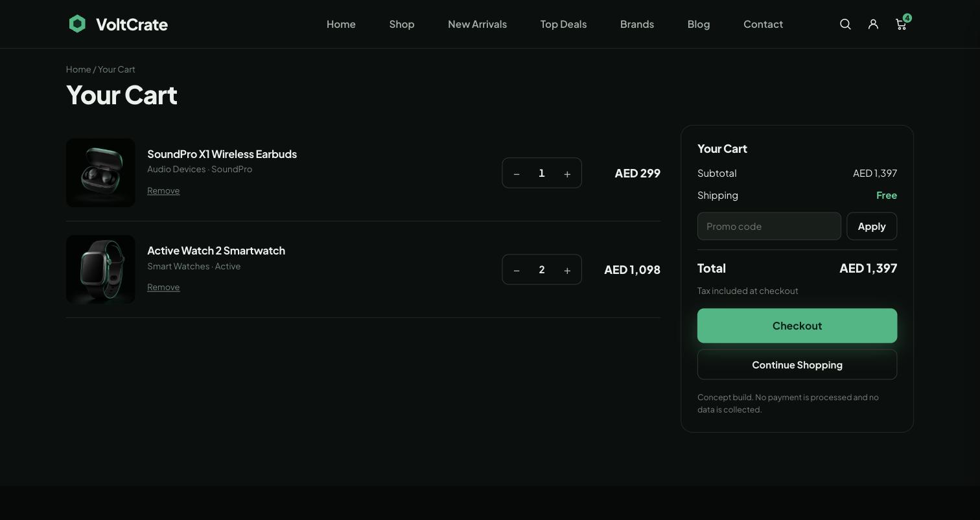The width and height of the screenshot is (980, 520).
Task: Increase SoundPro X1 Earbuds quantity
Action: pos(567,174)
